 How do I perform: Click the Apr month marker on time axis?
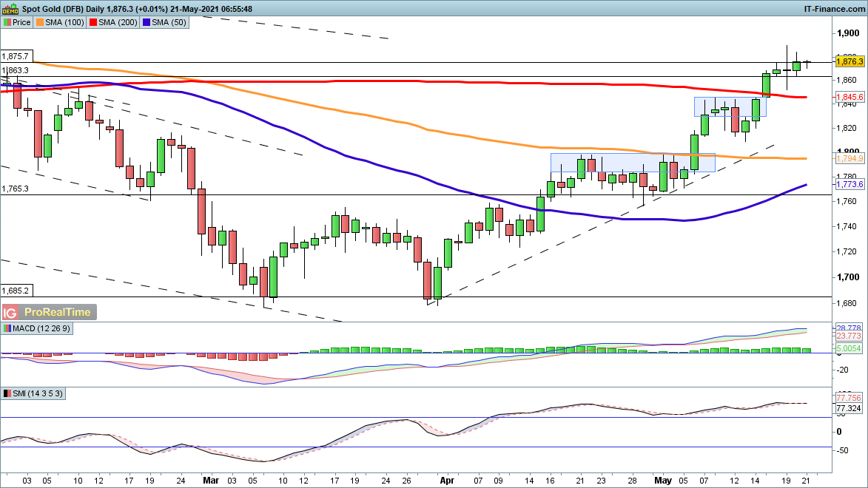pyautogui.click(x=446, y=479)
